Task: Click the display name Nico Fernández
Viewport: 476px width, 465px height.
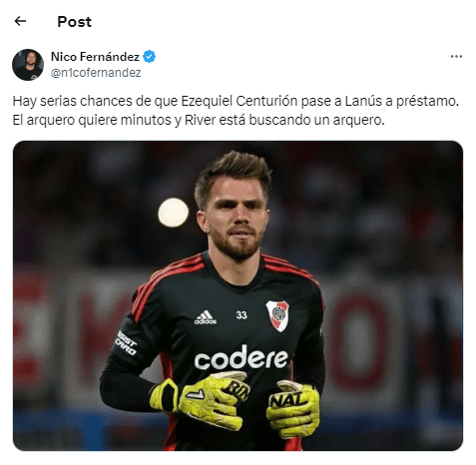Action: 95,57
